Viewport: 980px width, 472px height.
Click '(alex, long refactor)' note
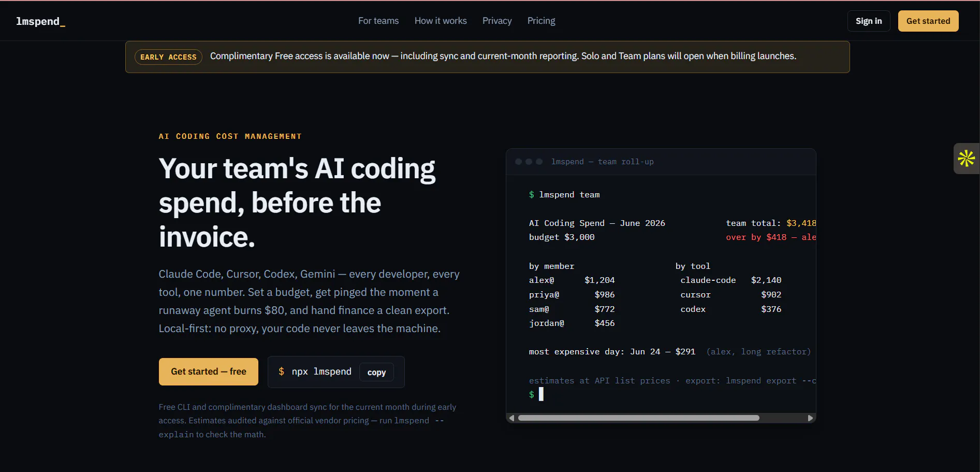click(x=758, y=352)
